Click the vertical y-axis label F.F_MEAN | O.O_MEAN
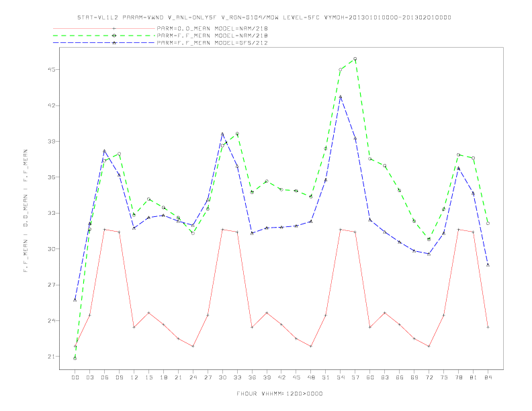 coord(26,211)
